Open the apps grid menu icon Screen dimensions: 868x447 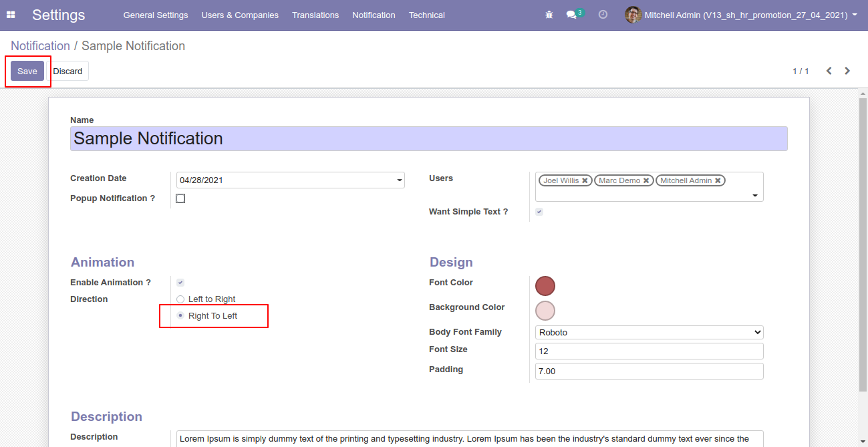point(11,15)
